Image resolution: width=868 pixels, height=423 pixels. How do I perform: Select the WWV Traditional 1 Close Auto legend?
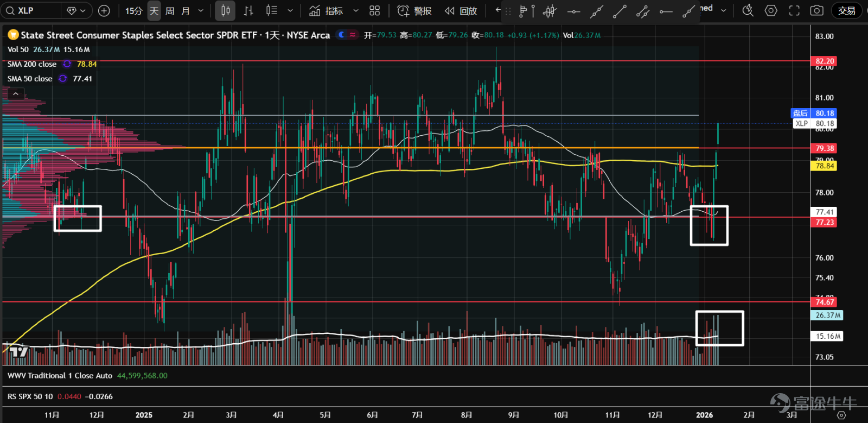(x=60, y=376)
